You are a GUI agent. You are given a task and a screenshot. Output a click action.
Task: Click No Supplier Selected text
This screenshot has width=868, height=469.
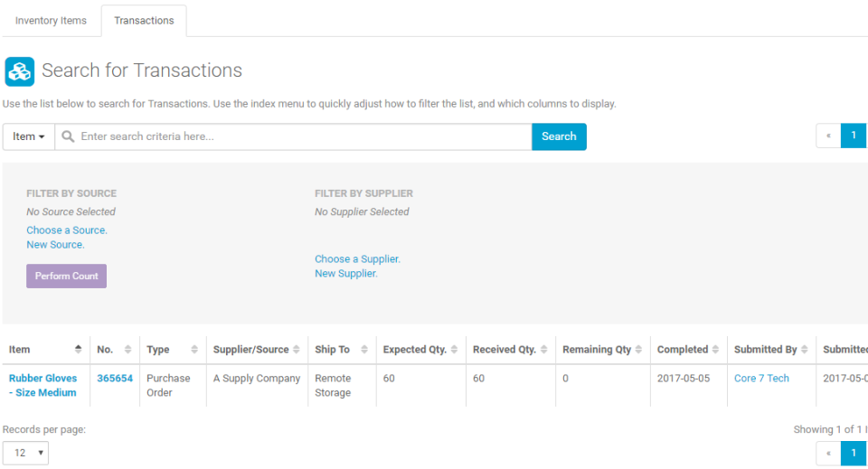tap(362, 211)
